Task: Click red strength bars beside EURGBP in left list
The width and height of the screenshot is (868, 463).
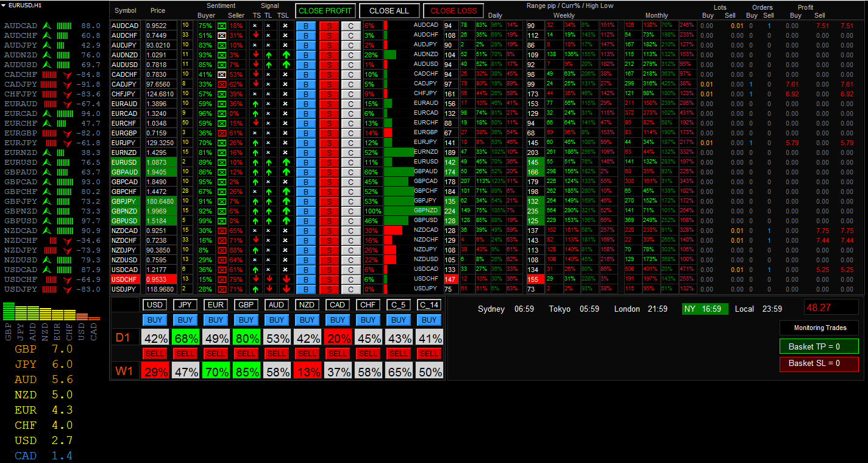Action: click(49, 133)
